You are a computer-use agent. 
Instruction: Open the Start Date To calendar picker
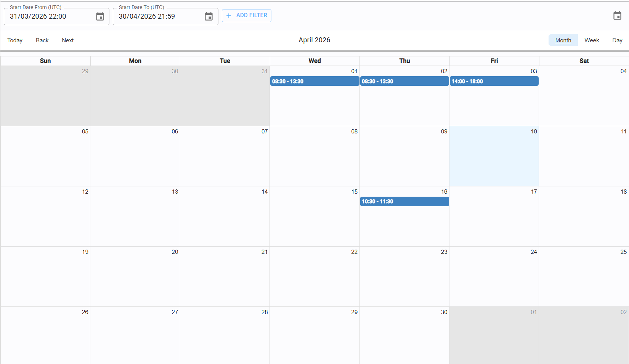[x=209, y=16]
